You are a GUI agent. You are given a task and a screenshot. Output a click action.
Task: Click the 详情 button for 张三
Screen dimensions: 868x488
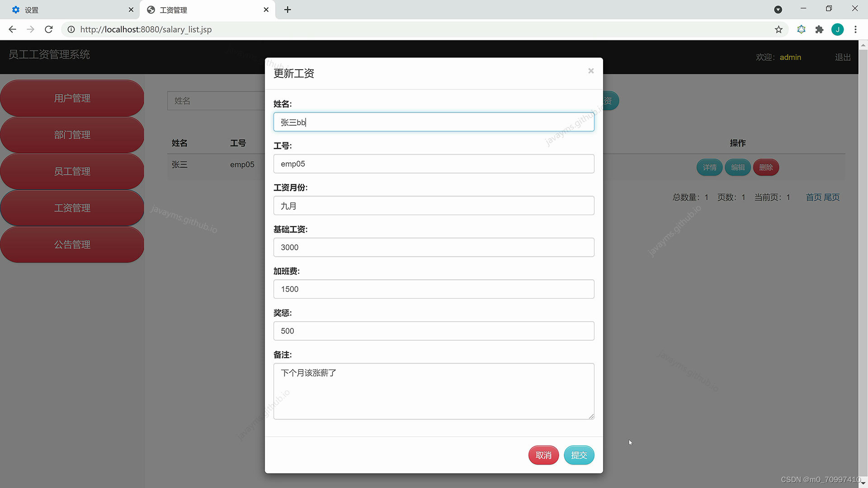pyautogui.click(x=709, y=167)
